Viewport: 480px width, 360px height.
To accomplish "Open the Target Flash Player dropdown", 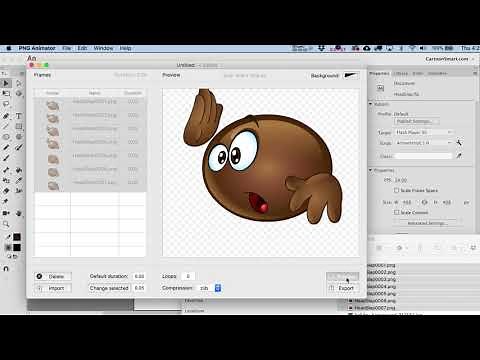I will pos(424,132).
